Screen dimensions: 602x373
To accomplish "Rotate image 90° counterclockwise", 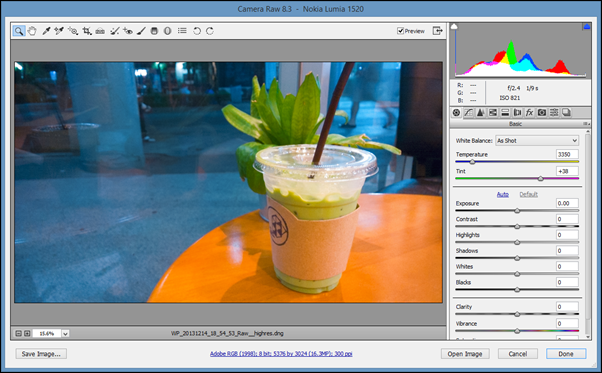I will pos(197,31).
